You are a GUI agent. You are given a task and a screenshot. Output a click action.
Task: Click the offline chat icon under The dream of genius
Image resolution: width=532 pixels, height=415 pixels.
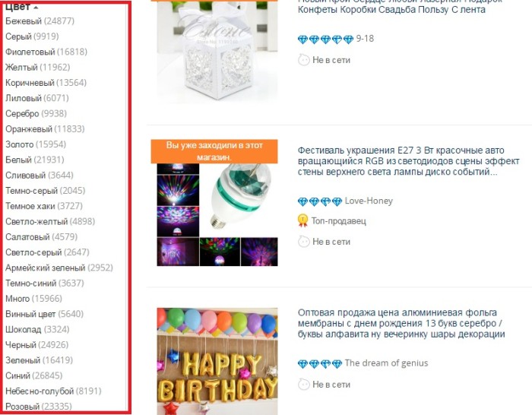pyautogui.click(x=304, y=385)
